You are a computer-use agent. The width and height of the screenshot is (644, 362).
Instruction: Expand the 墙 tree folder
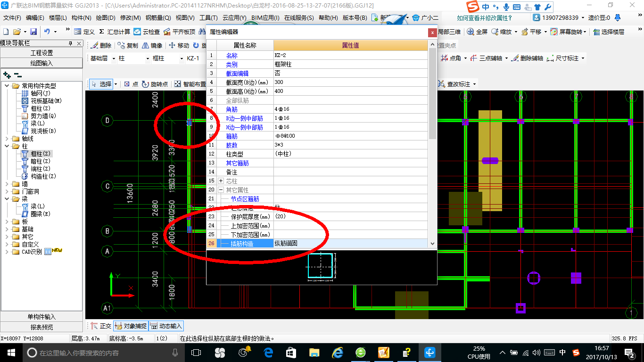(7, 184)
